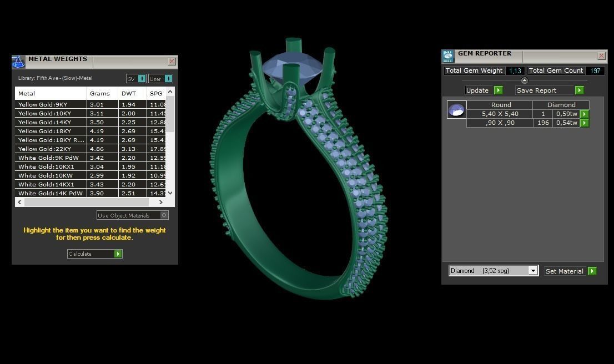Select the Yellow Gold:14KY row

pos(90,123)
